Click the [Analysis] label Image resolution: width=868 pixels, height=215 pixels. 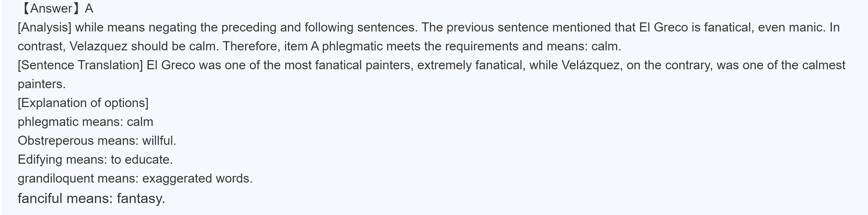[44, 27]
